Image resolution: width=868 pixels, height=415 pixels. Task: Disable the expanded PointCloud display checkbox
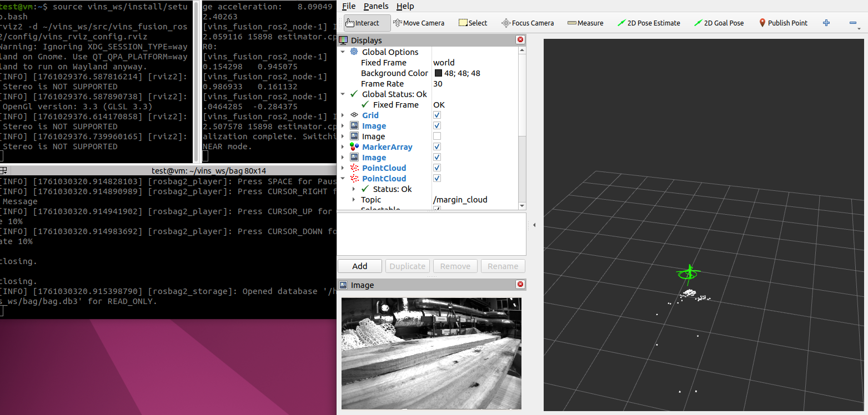(x=437, y=178)
